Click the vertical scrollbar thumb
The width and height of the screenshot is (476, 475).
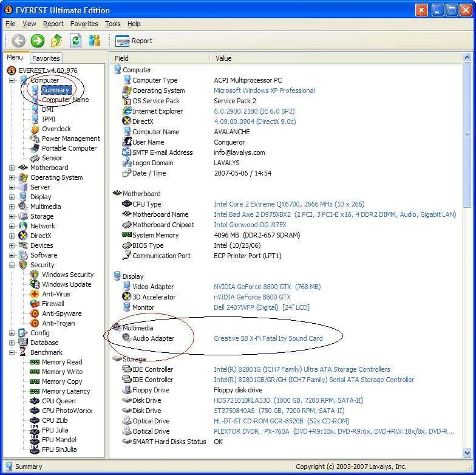point(467,135)
